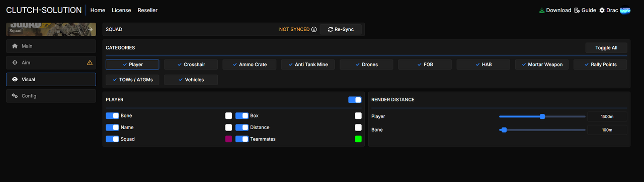Open the Aim sidebar section
The width and height of the screenshot is (644, 182).
coord(51,63)
